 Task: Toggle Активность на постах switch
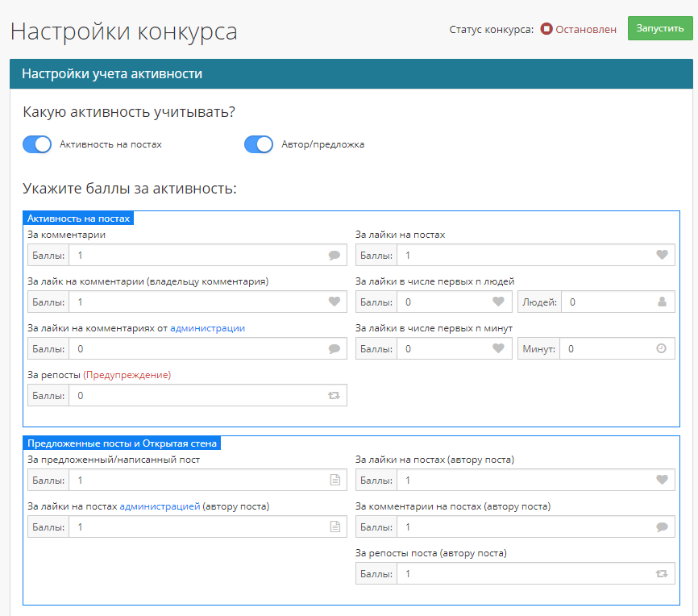(37, 145)
